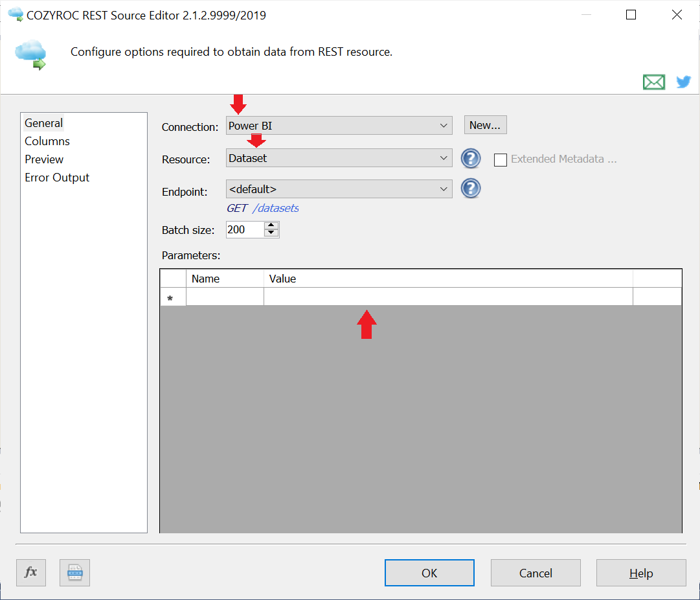Click the blue document icon beside fx
The width and height of the screenshot is (700, 600).
(74, 572)
